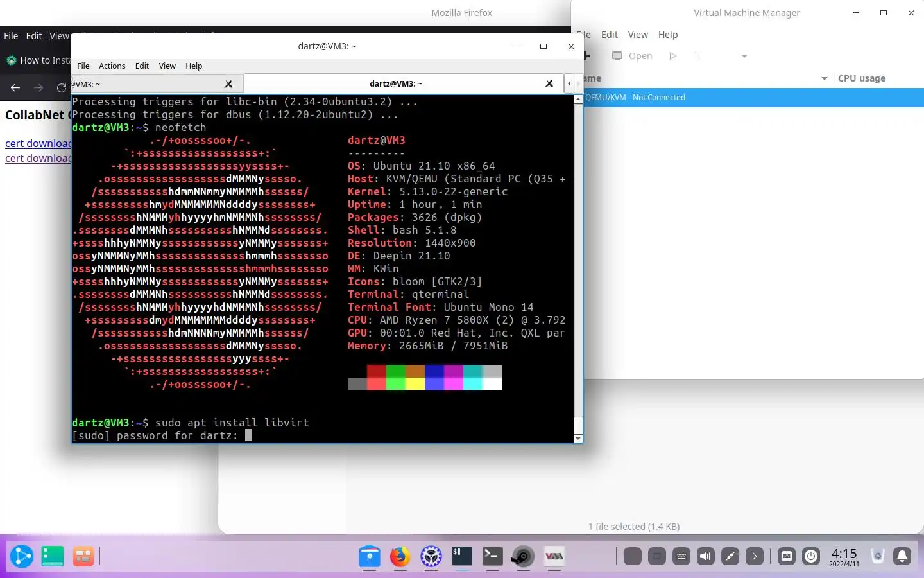Open Edit menu in Virtual Machine Manager
The height and width of the screenshot is (578, 924).
pos(609,35)
